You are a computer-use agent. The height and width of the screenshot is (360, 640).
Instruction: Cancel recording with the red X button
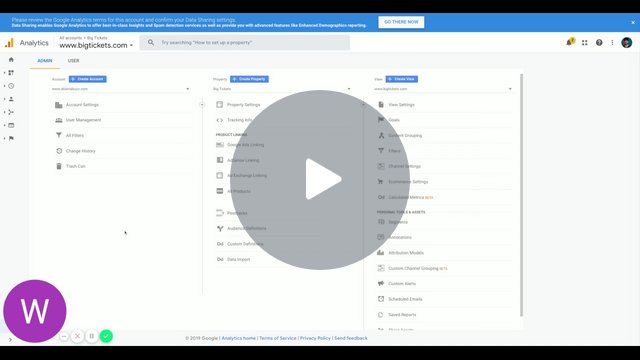coord(77,336)
